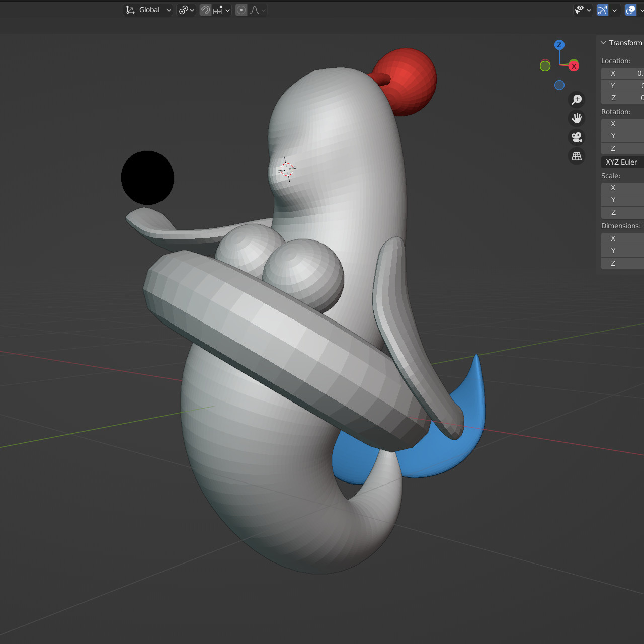Click the red X axis gizmo ball
This screenshot has height=644, width=644.
point(574,66)
